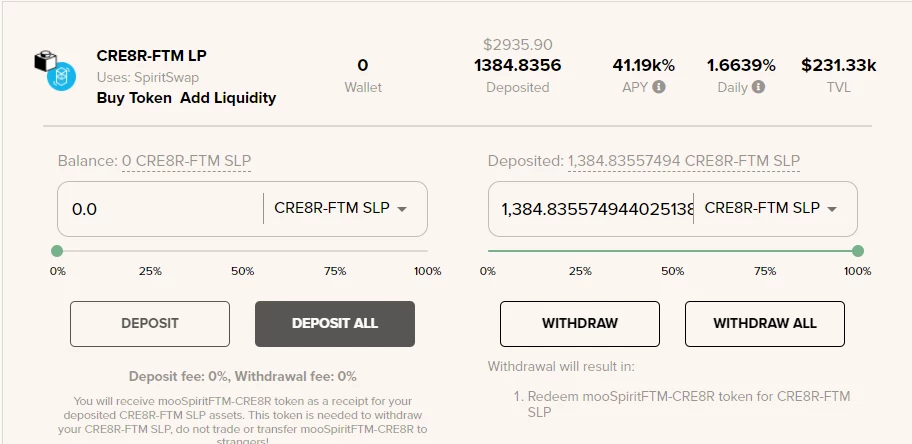Click the CRE8R-FTM LP token pair icon
This screenshot has height=444, width=912.
[55, 71]
